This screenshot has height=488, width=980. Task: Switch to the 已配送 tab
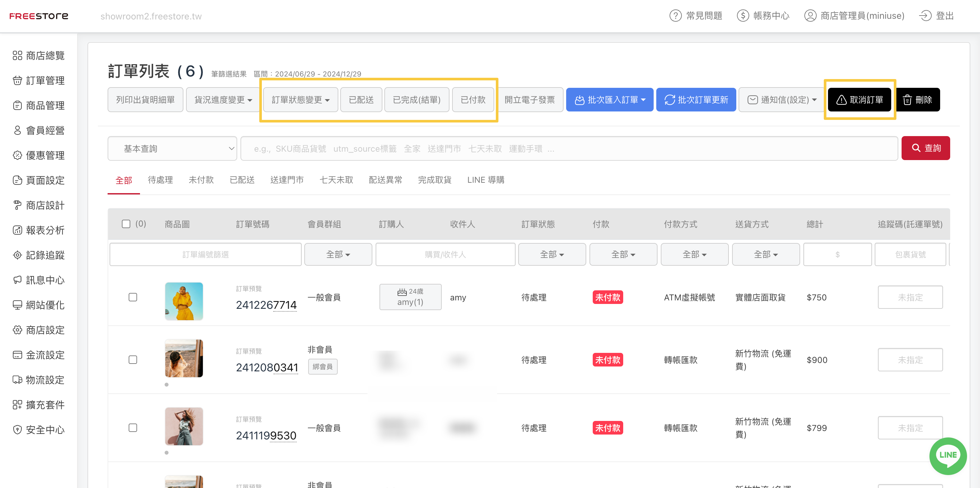[x=242, y=180]
